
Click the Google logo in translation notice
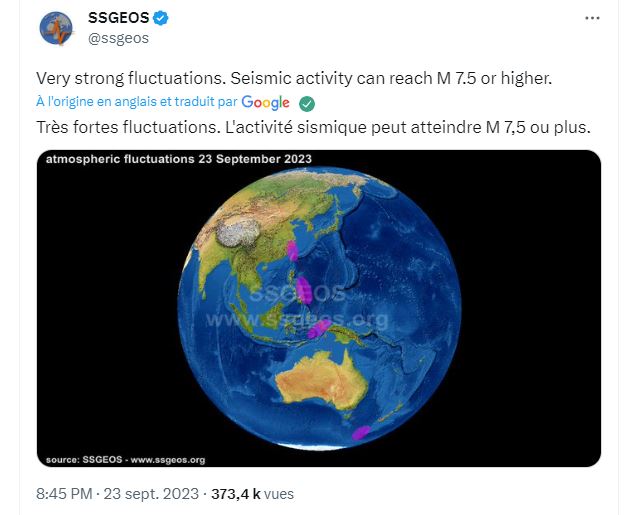pyautogui.click(x=265, y=103)
